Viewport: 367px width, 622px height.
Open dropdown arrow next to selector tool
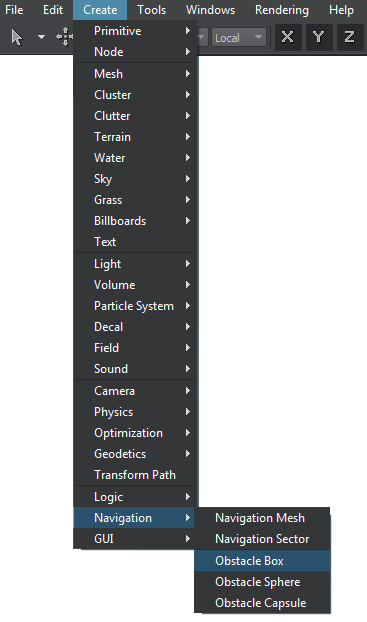tap(41, 37)
